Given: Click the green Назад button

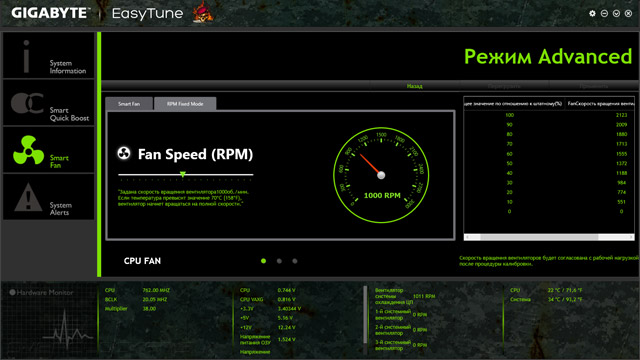Looking at the screenshot, I should (x=414, y=86).
